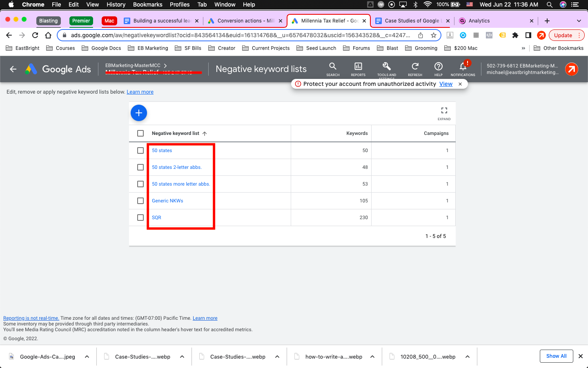Check the checkbox next to 50 states
The image size is (588, 368).
[140, 150]
